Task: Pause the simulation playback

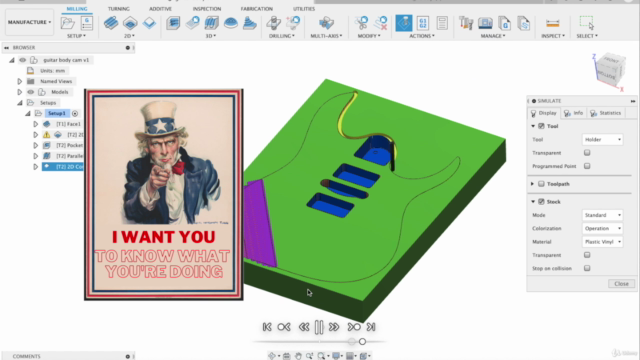Action: (319, 327)
